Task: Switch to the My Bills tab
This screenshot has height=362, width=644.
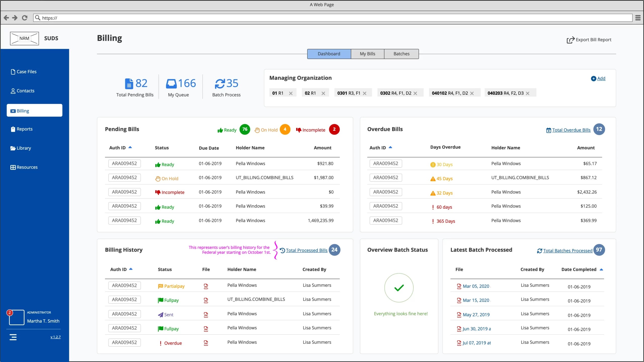Action: [x=367, y=54]
